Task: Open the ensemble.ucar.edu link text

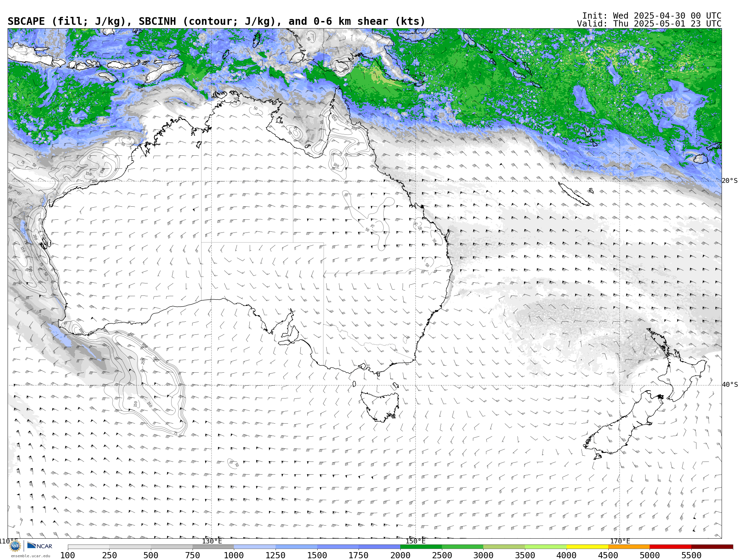Action: 30,556
